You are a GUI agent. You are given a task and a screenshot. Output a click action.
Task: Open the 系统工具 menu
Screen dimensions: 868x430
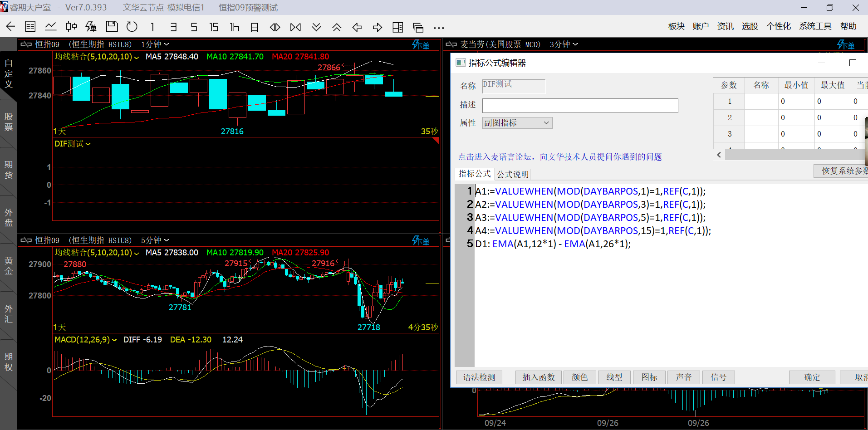tap(815, 26)
